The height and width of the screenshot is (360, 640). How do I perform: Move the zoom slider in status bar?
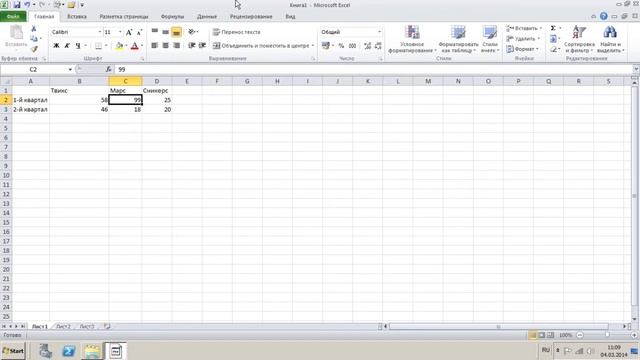(607, 335)
